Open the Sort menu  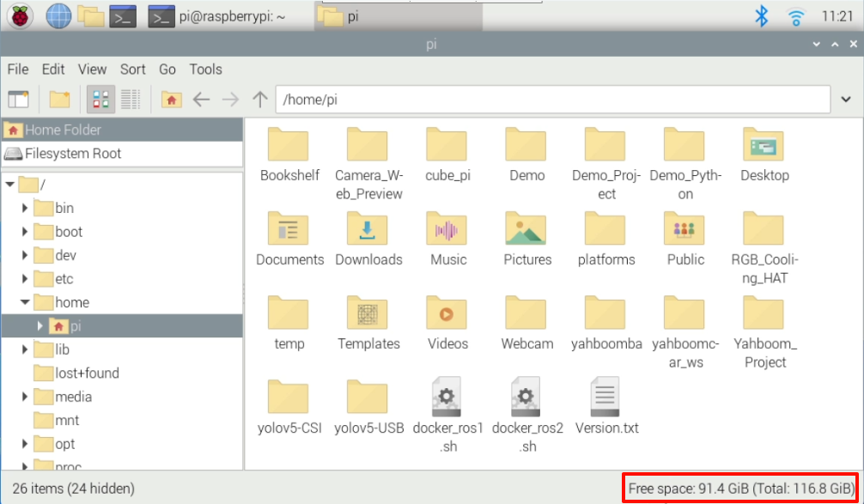click(133, 70)
